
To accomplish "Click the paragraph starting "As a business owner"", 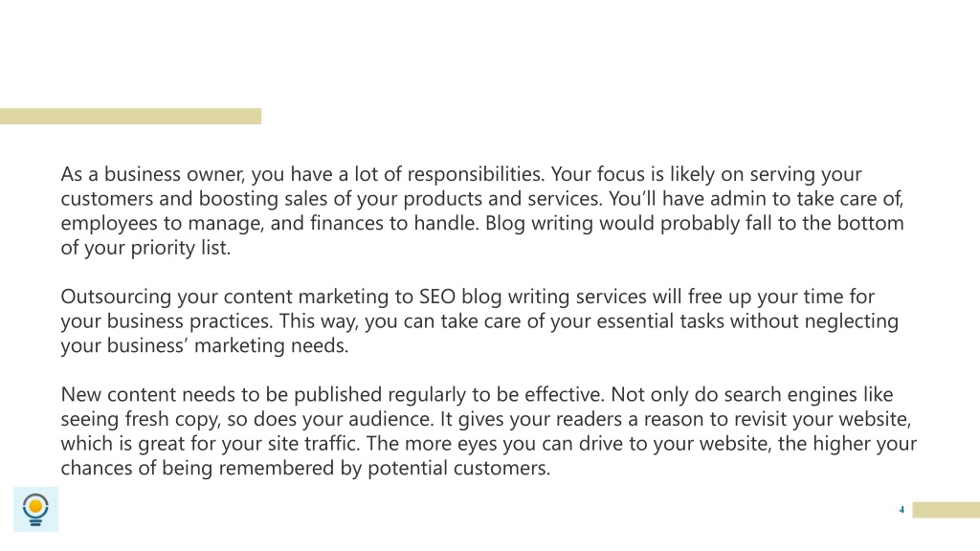I will [x=482, y=210].
